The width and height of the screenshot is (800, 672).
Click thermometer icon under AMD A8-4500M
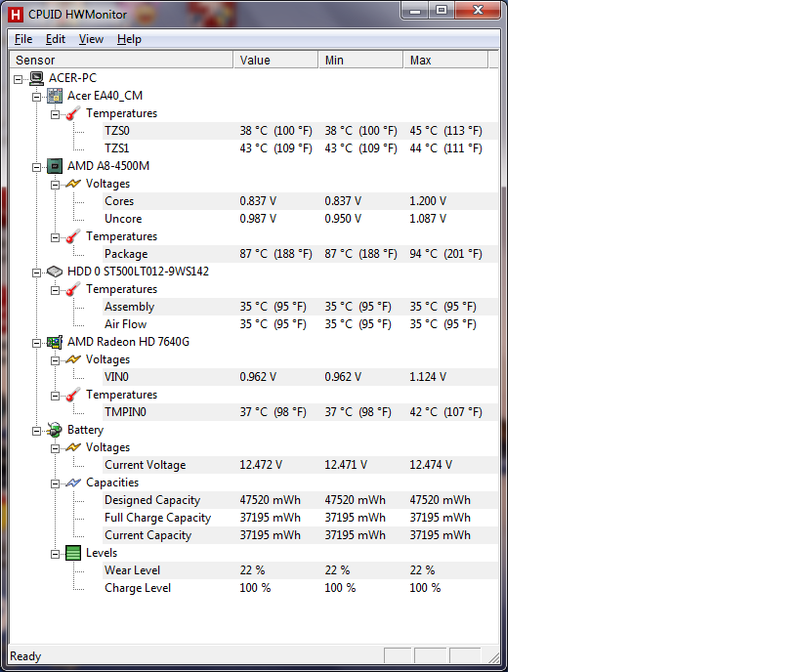coord(73,236)
